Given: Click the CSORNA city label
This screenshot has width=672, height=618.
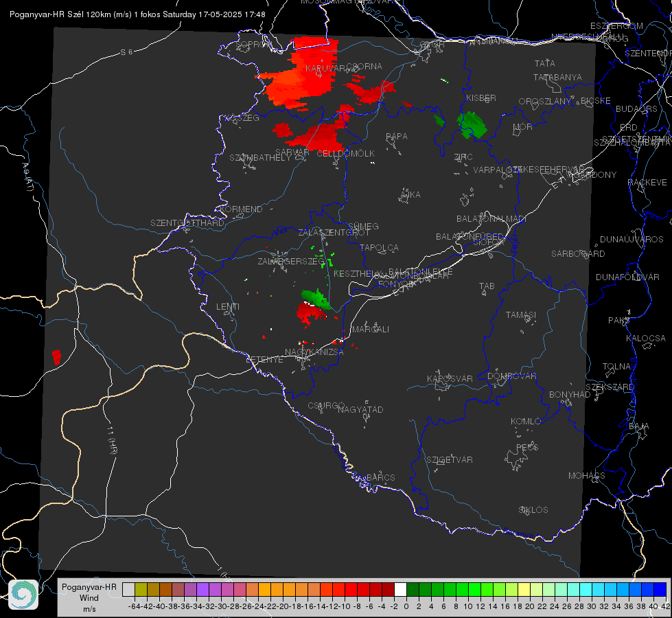Looking at the screenshot, I should (x=364, y=67).
